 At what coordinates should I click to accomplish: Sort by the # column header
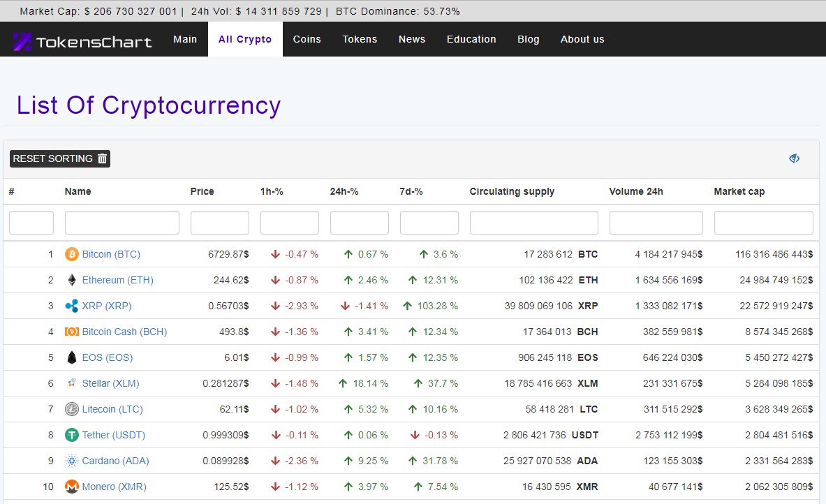tap(12, 192)
